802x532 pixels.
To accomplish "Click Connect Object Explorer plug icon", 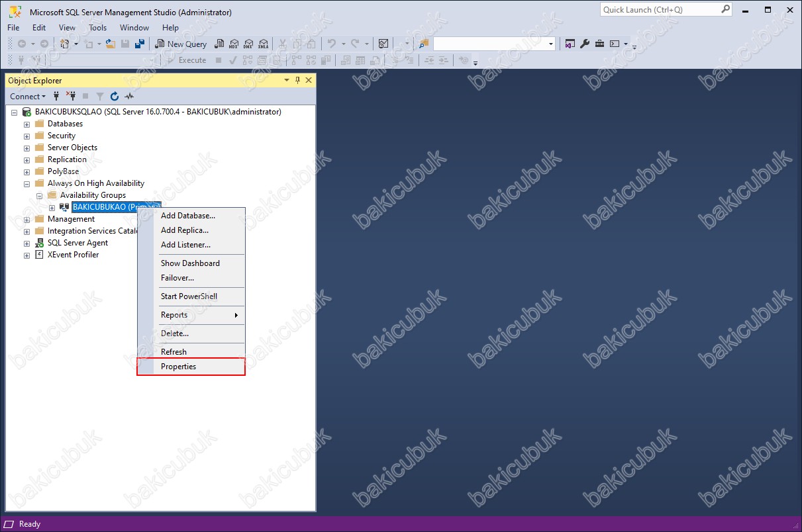I will (56, 96).
